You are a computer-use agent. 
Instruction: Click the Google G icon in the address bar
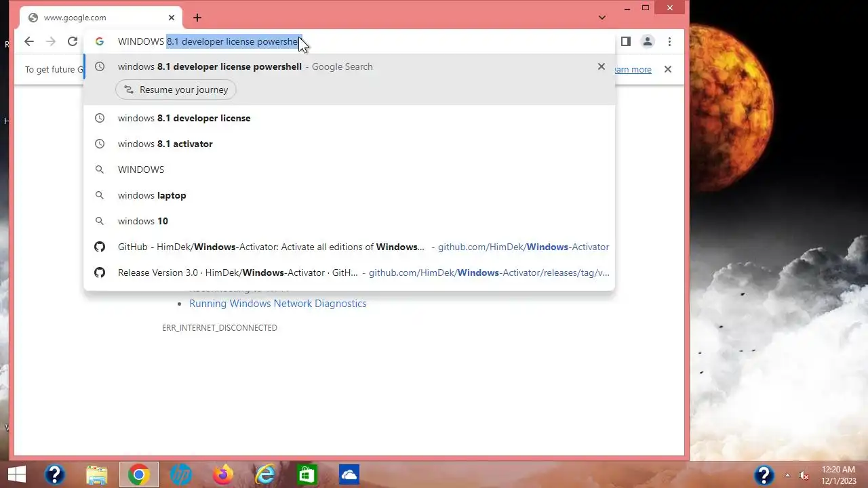pyautogui.click(x=100, y=41)
